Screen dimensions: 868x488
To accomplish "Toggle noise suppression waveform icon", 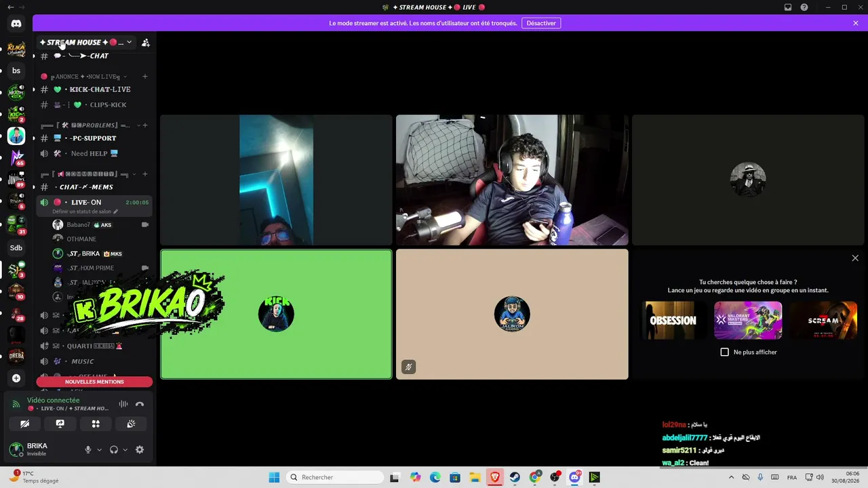I will pos(123,404).
